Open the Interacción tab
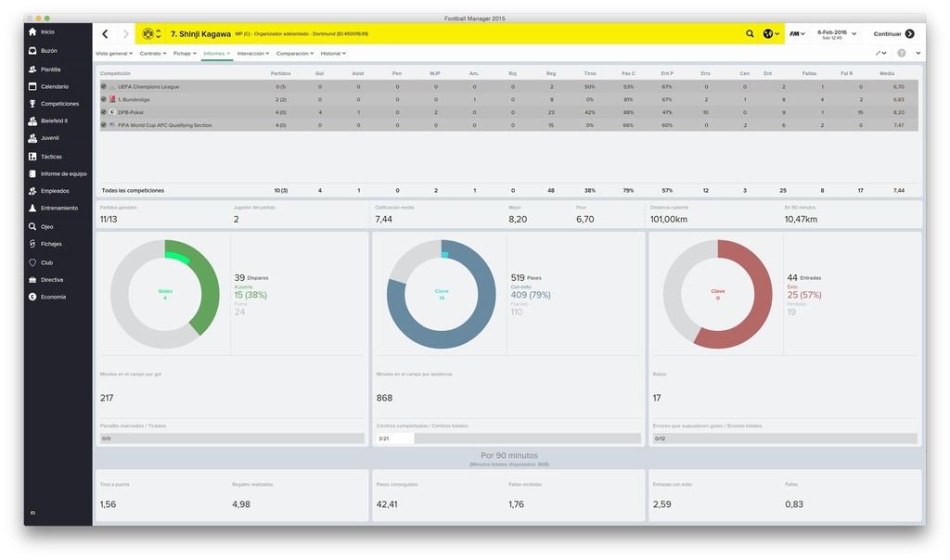The height and width of the screenshot is (560, 950). click(252, 53)
